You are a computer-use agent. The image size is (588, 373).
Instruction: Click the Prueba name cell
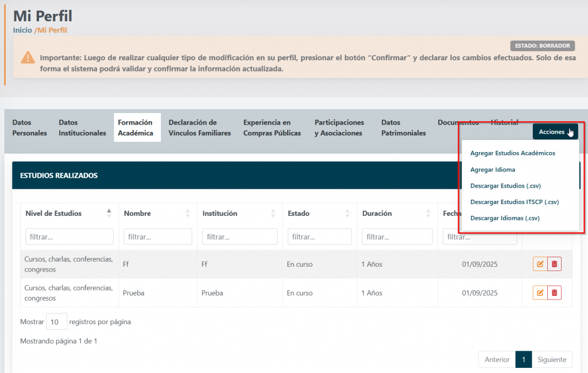tap(157, 293)
